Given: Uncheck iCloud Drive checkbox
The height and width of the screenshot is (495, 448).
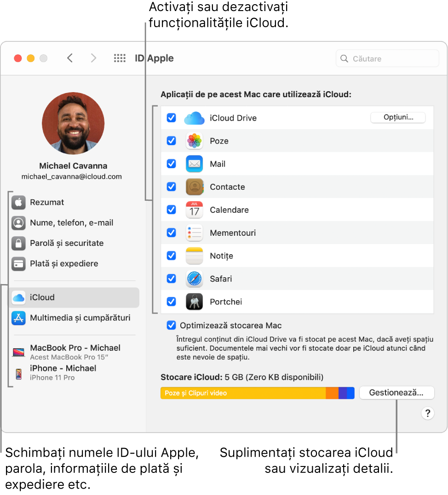Looking at the screenshot, I should coord(172,118).
